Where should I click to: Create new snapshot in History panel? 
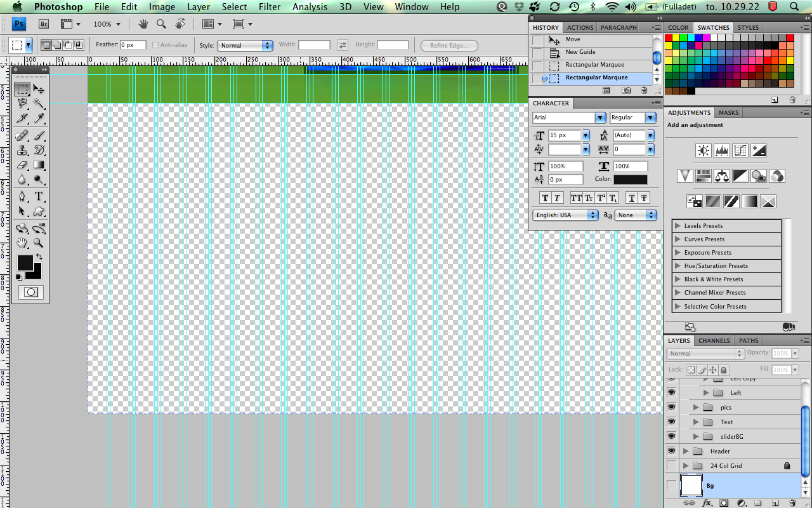click(x=626, y=91)
